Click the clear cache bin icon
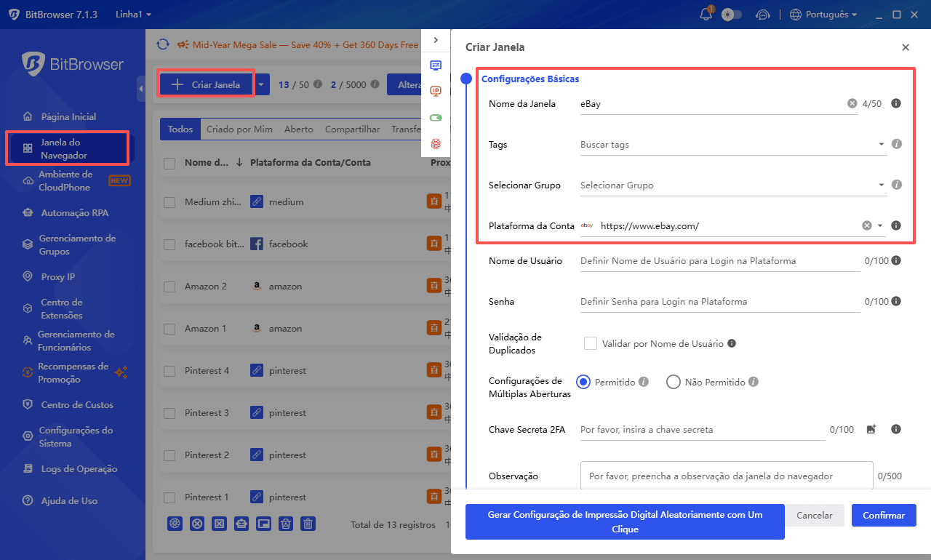Image resolution: width=931 pixels, height=560 pixels. point(286,524)
